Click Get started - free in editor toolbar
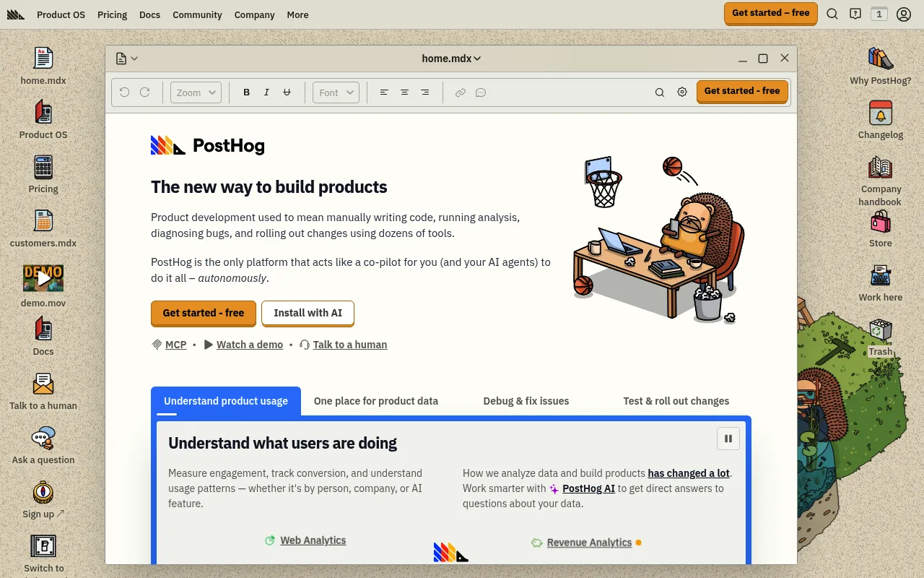The image size is (924, 578). (742, 91)
